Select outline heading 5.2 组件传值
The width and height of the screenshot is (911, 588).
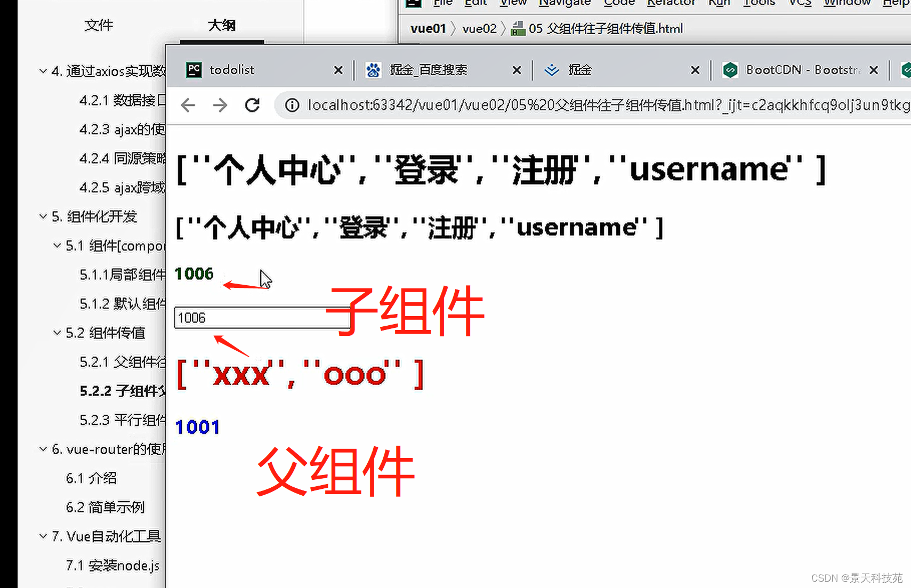(105, 333)
